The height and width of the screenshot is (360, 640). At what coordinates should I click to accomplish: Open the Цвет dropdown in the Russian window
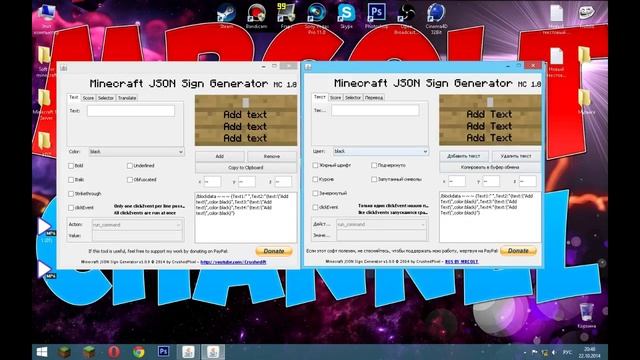coord(381,151)
